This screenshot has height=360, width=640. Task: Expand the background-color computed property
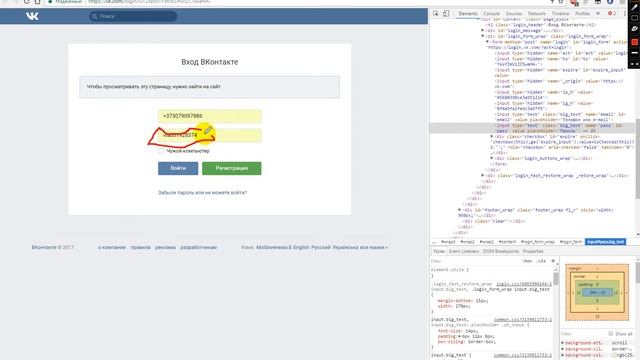pyautogui.click(x=563, y=355)
